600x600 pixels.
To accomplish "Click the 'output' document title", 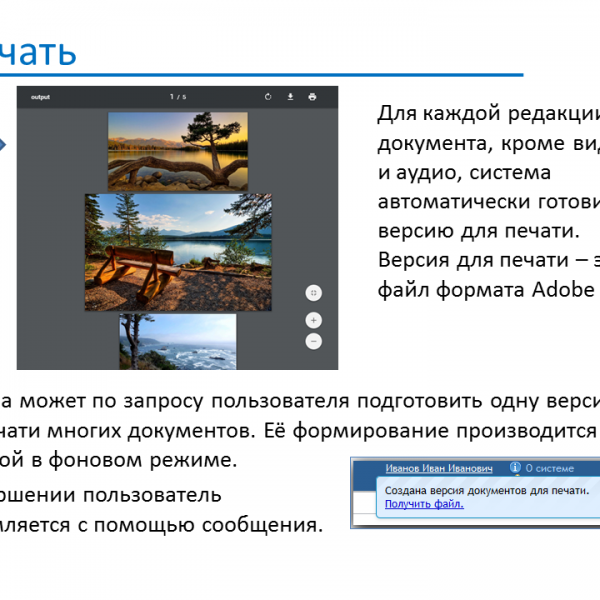I will (x=40, y=97).
